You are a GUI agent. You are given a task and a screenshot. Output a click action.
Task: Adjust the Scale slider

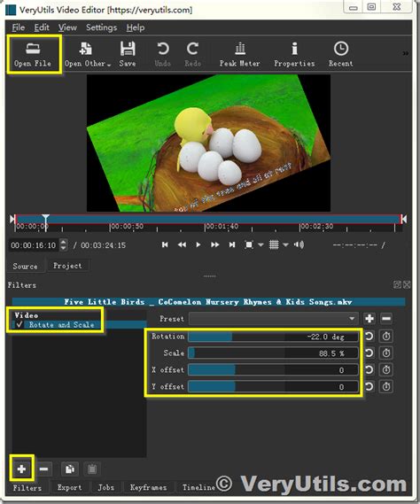click(x=273, y=353)
